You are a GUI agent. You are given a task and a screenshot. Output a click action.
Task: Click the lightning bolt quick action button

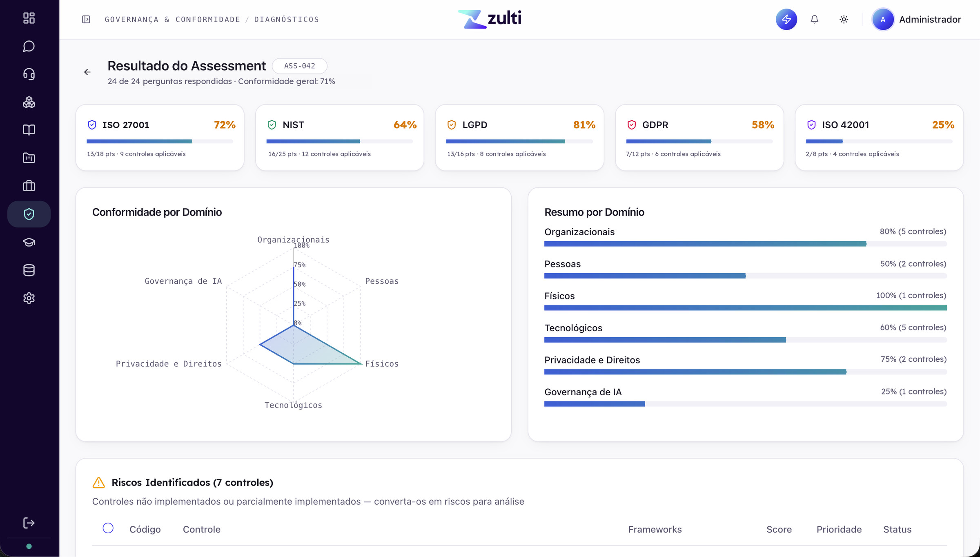(x=786, y=19)
